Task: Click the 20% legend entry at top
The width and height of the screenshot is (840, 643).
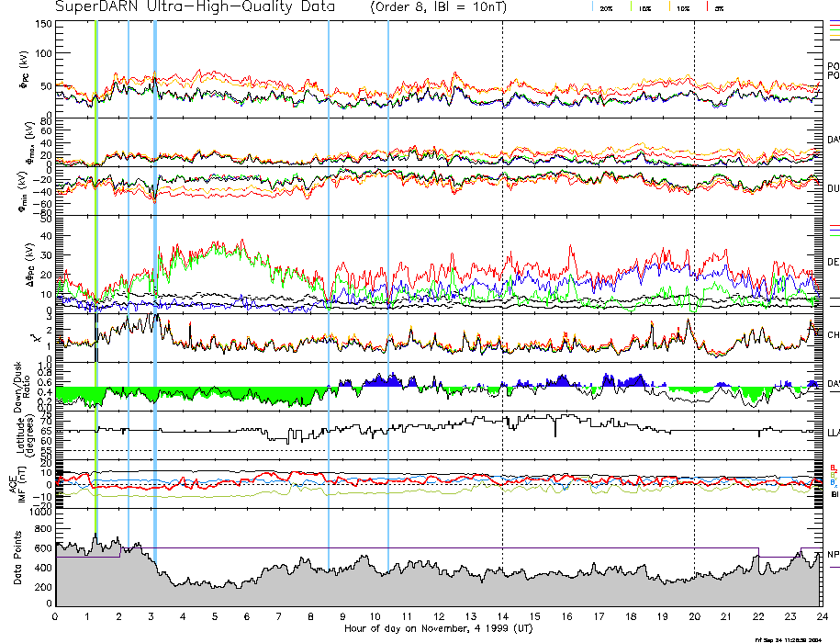Action: [606, 7]
